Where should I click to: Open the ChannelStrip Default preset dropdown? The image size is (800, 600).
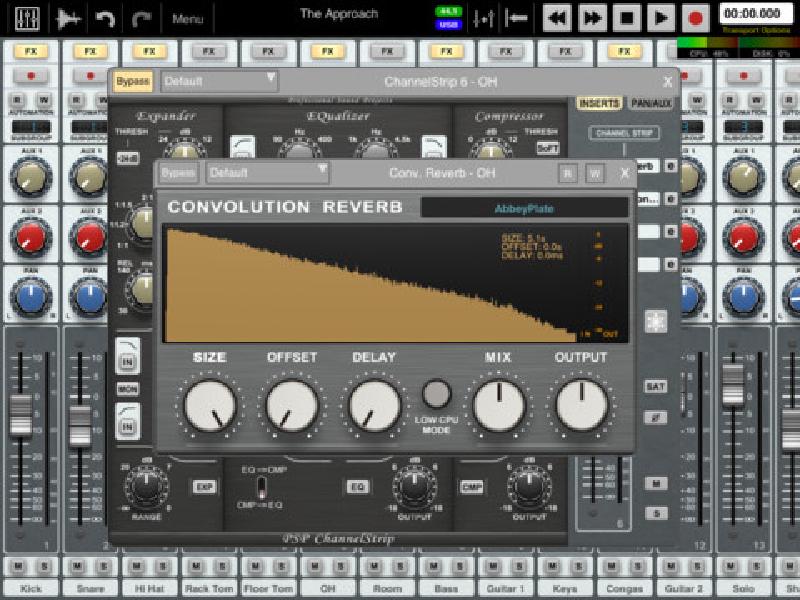click(219, 82)
